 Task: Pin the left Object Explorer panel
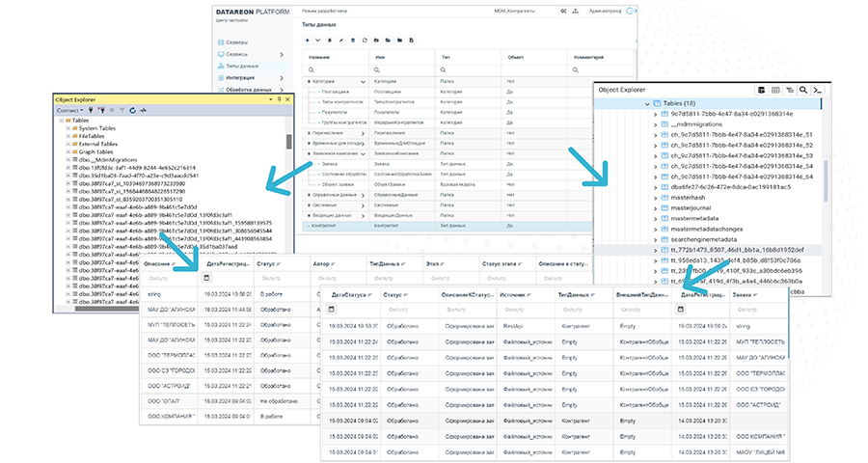281,98
